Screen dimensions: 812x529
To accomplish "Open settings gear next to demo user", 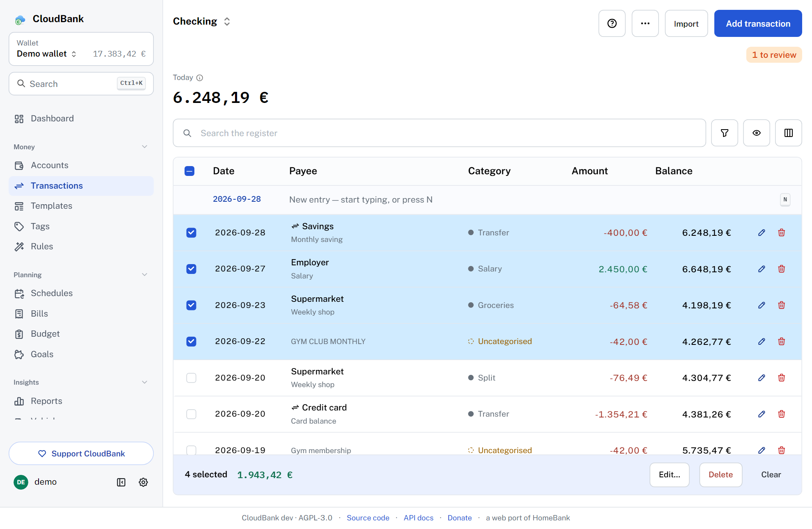I will [143, 482].
